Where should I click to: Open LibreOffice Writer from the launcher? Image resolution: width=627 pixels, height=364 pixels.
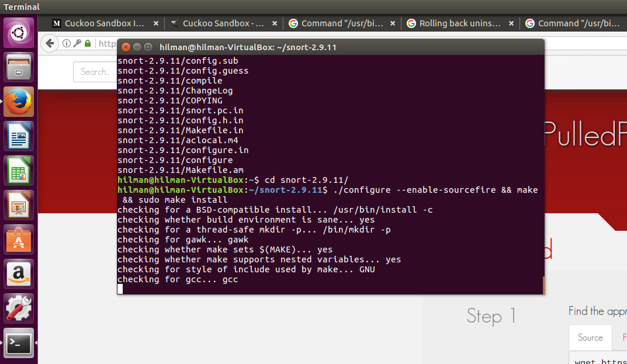pos(19,137)
